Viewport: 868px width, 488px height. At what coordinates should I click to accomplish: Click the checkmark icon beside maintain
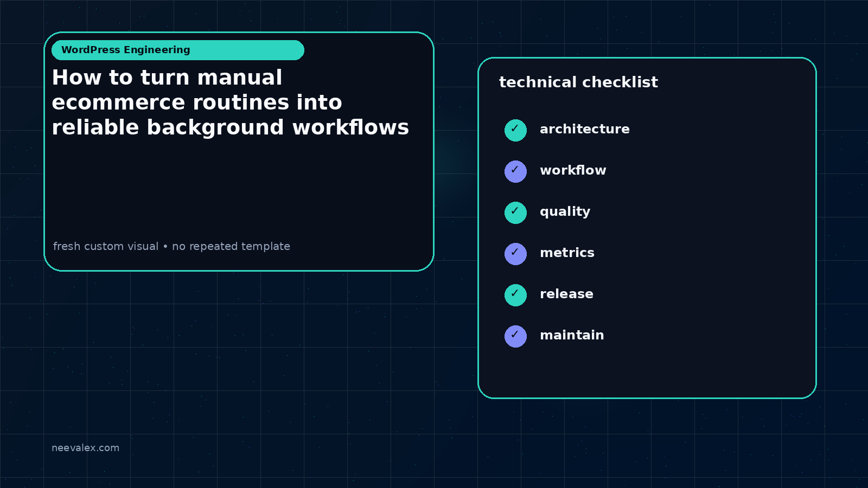coord(515,336)
